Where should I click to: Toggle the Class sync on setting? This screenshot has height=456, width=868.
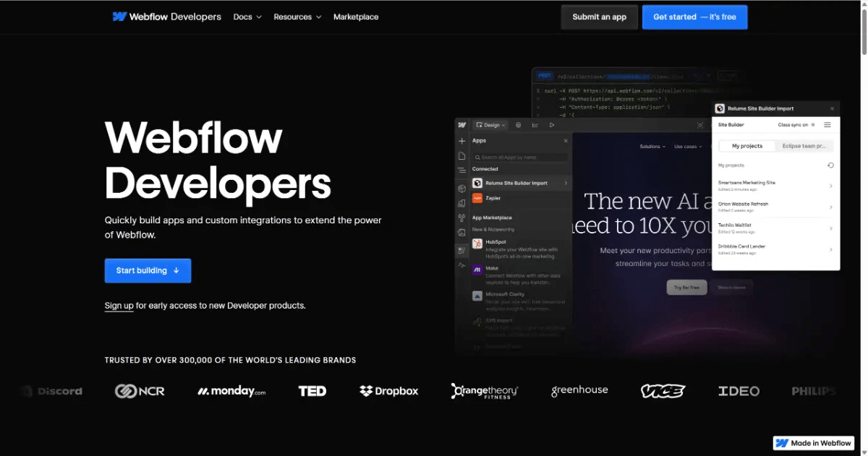click(813, 124)
